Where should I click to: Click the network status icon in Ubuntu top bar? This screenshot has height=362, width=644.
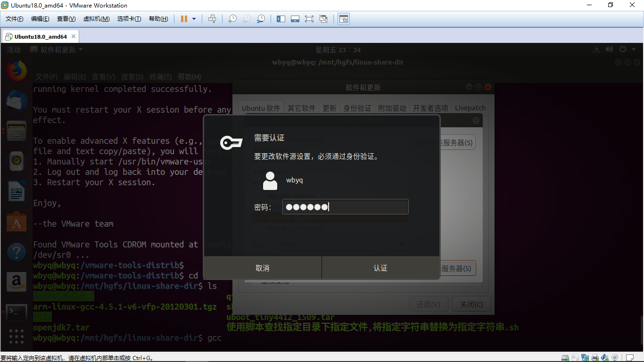point(596,49)
